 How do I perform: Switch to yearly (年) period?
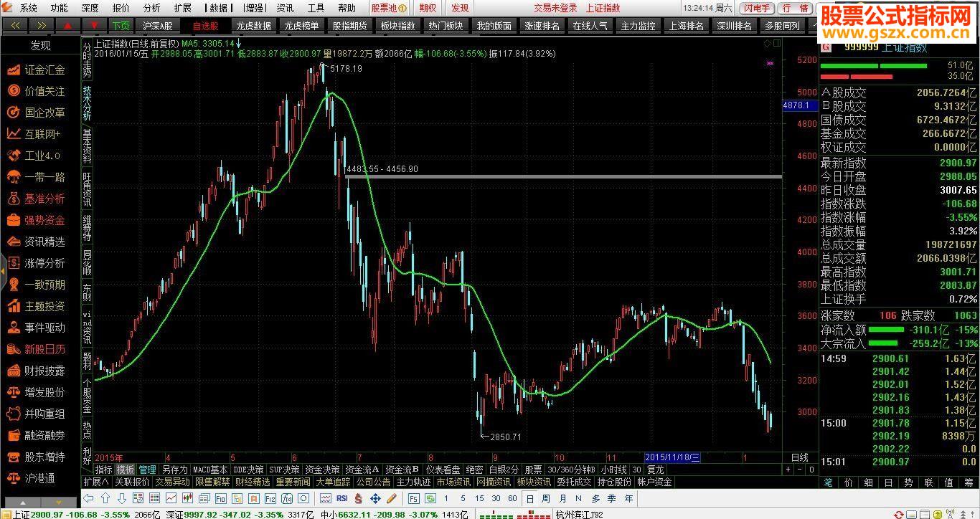coord(628,498)
